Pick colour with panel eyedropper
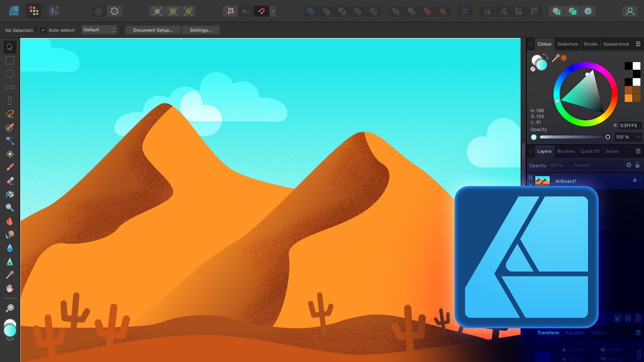Image resolution: width=644 pixels, height=362 pixels. point(555,58)
